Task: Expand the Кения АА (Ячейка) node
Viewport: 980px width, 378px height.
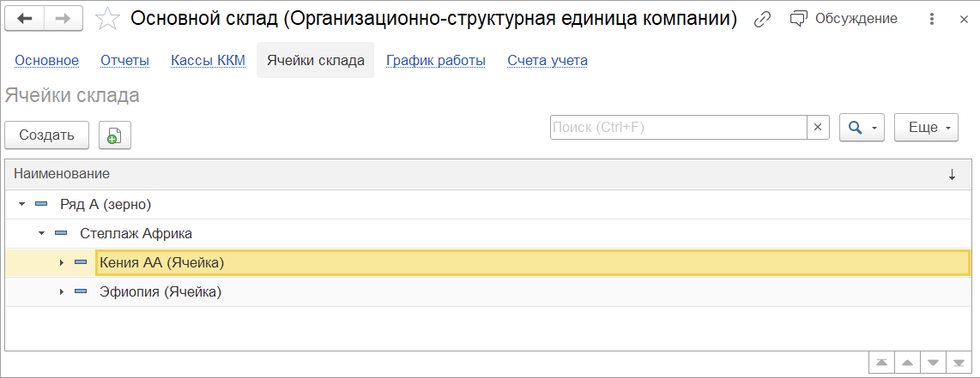Action: [61, 262]
